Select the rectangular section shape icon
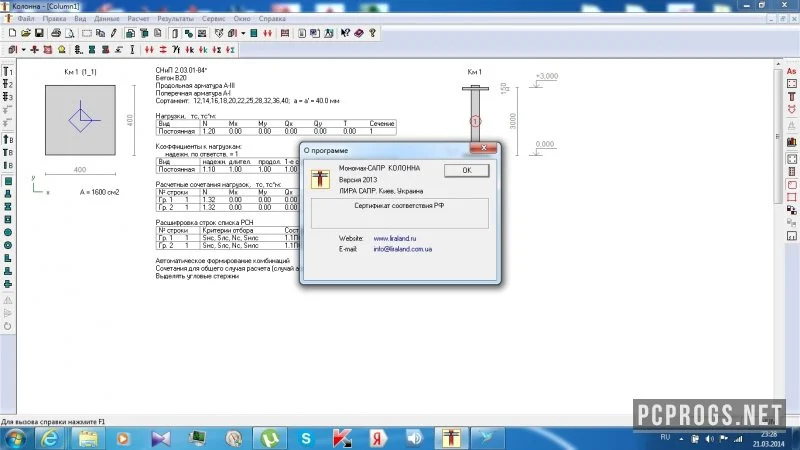The image size is (800, 450). pos(8,181)
